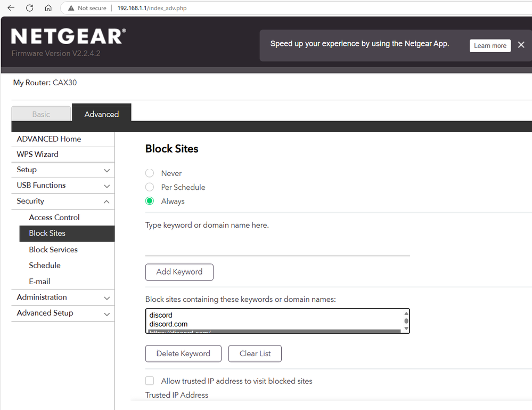
Task: Click the browser back arrow
Action: click(x=11, y=8)
